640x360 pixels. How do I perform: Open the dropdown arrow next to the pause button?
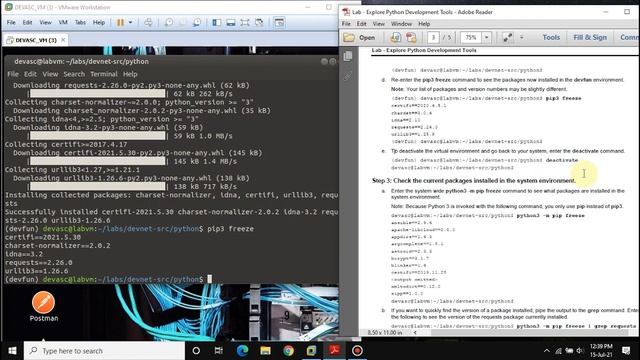[131, 23]
